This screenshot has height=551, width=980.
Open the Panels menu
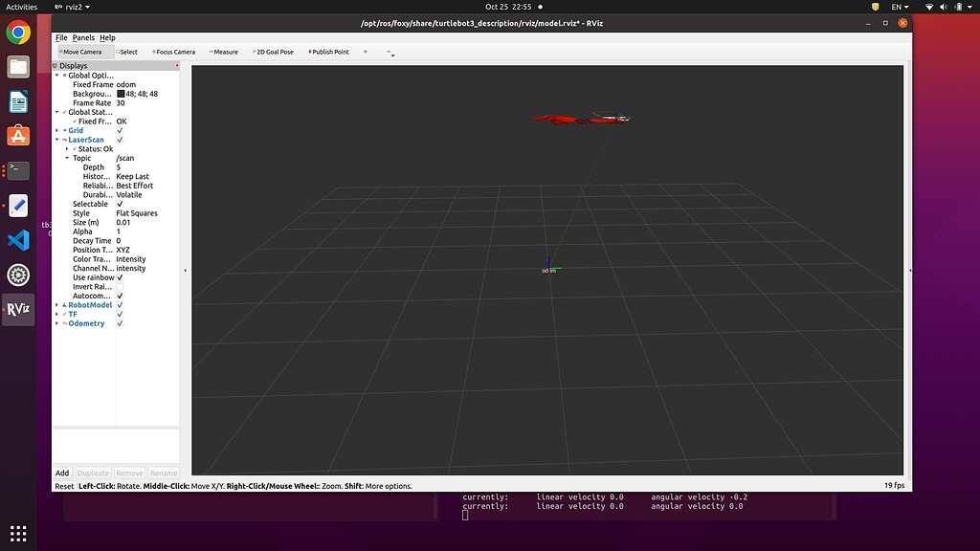click(83, 37)
